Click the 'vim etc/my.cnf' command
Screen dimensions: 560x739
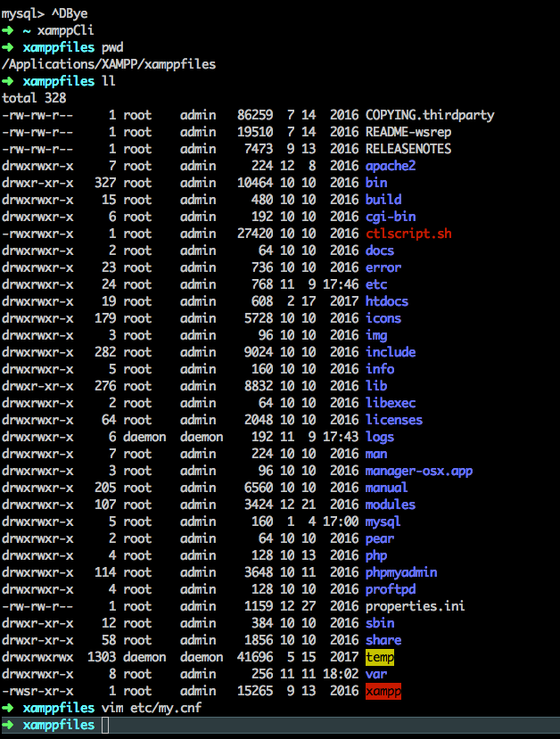[152, 708]
